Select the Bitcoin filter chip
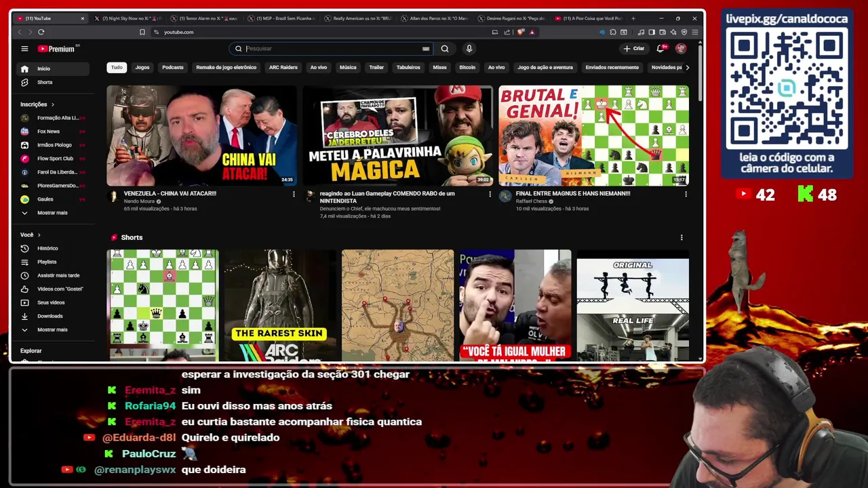868x488 pixels. 467,67
